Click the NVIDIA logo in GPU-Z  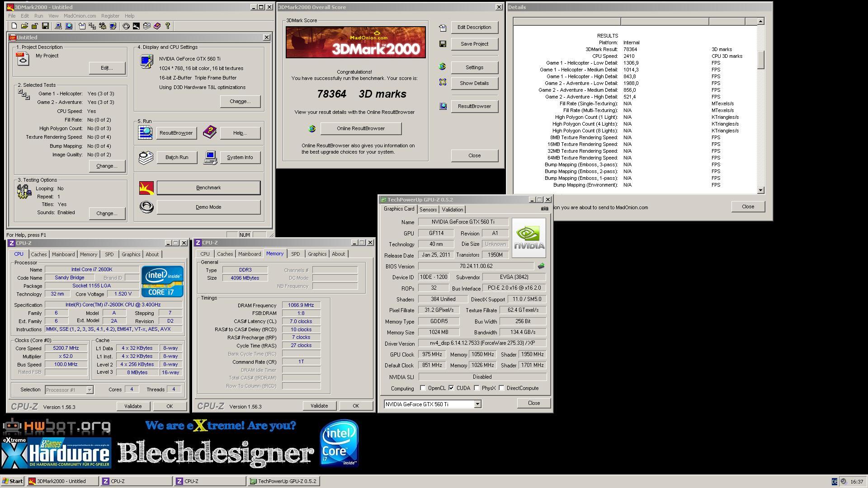[528, 238]
